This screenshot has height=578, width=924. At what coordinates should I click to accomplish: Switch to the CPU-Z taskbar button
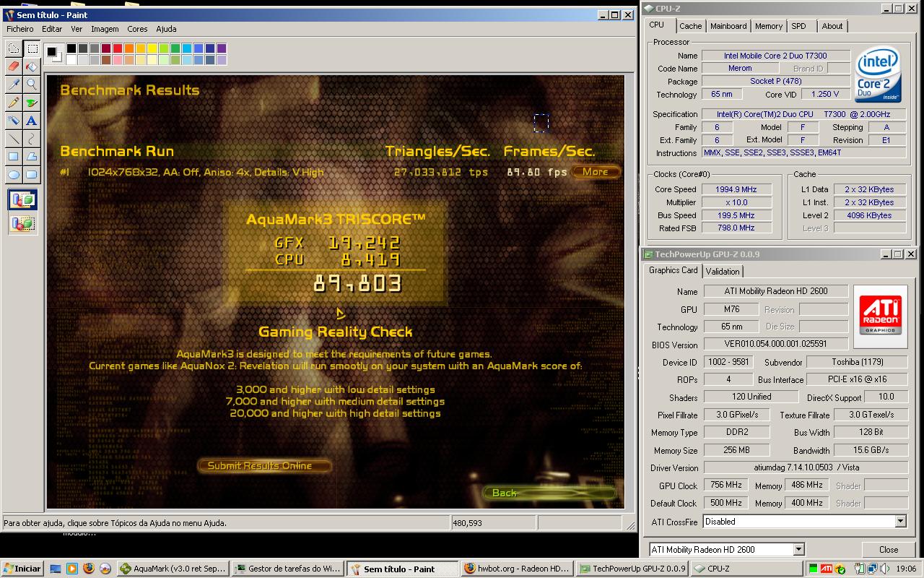click(x=746, y=569)
